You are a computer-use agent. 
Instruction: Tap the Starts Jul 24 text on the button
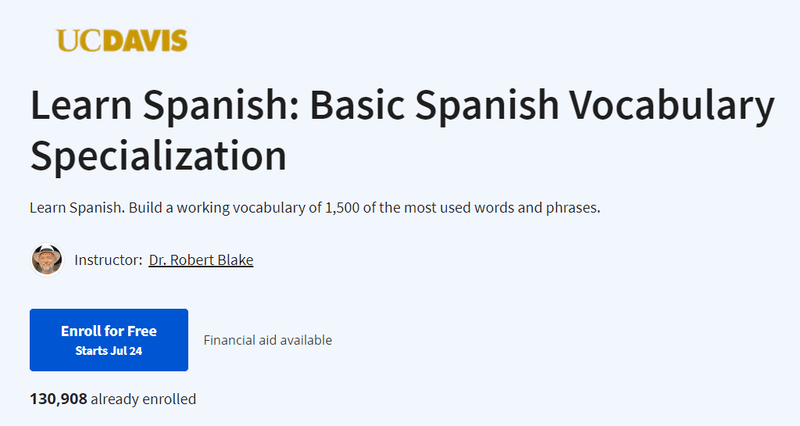pos(109,351)
